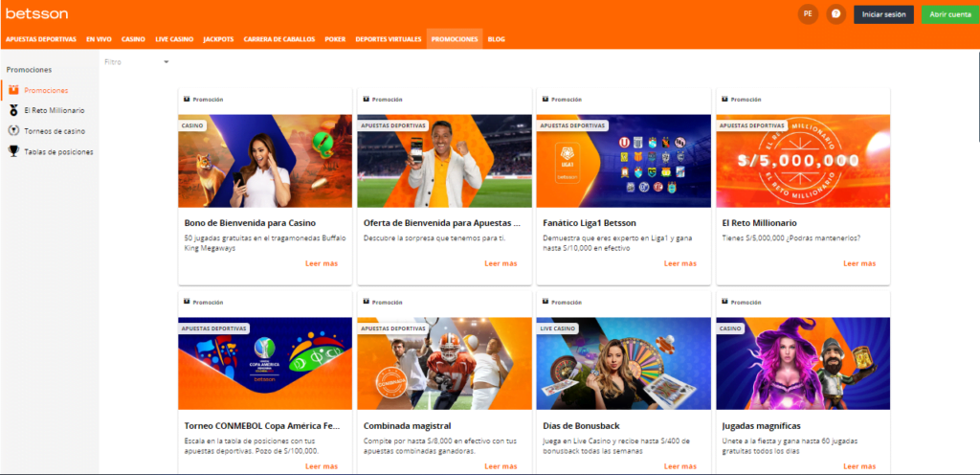
Task: Click gift icon on Jugadas magníficas card
Action: point(724,302)
